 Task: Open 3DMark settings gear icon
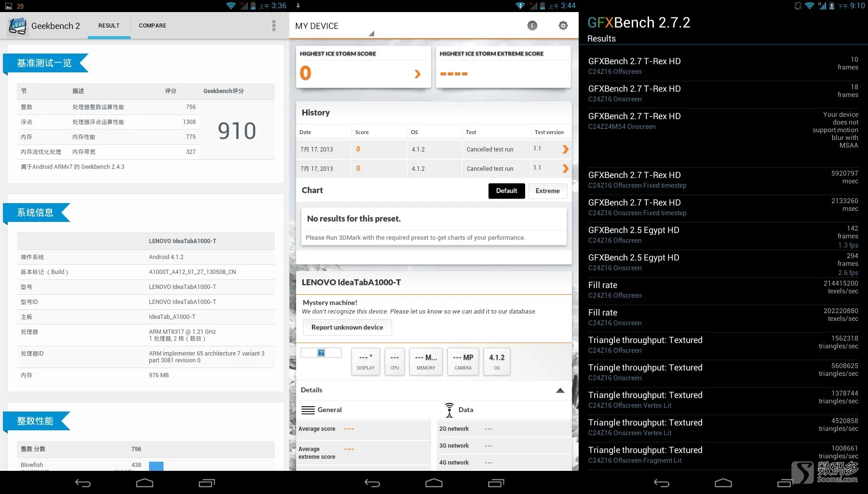coord(563,26)
